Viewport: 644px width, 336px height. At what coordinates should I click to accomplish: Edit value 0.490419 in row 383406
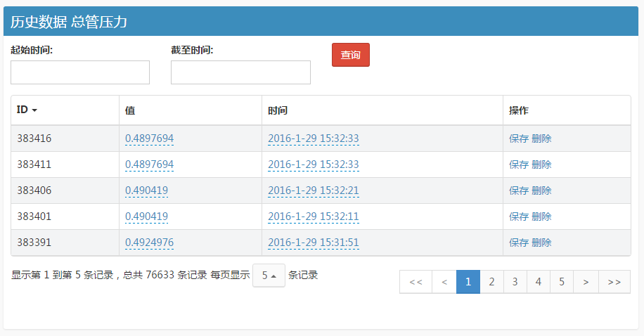(x=147, y=190)
